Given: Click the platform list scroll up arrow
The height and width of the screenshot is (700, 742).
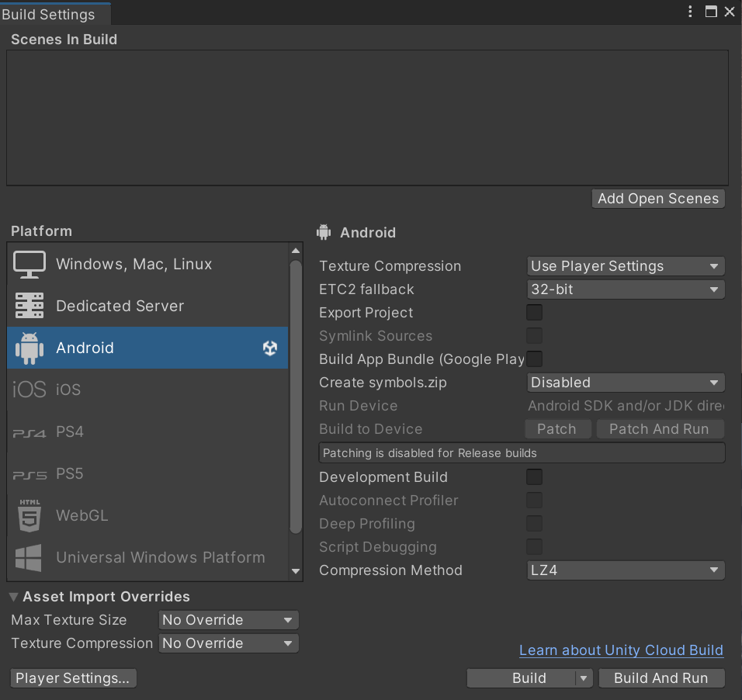Looking at the screenshot, I should click(296, 251).
